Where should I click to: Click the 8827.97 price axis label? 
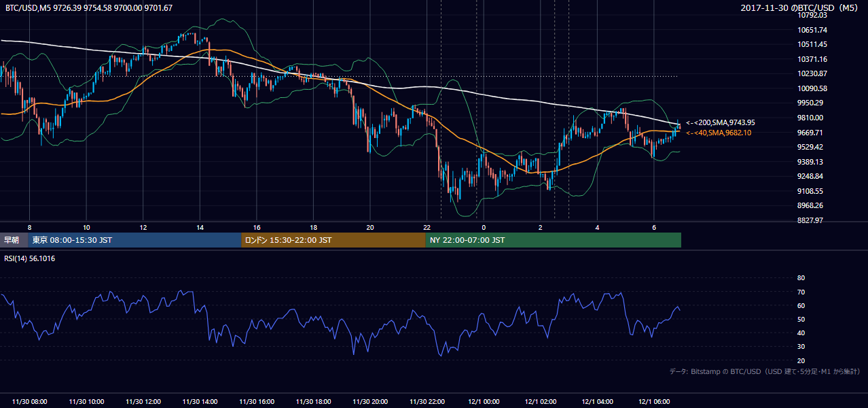pos(810,220)
